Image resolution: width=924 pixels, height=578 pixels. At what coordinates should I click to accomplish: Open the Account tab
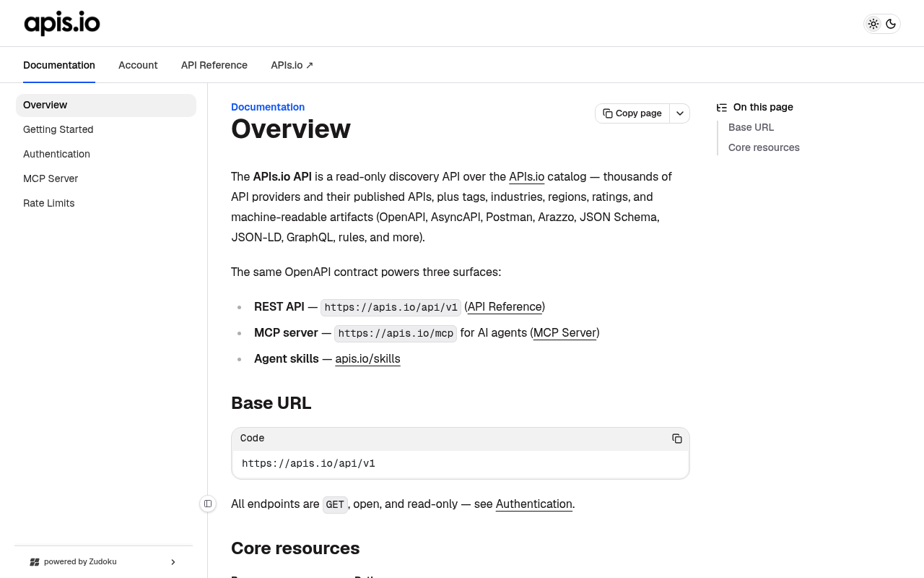(138, 65)
